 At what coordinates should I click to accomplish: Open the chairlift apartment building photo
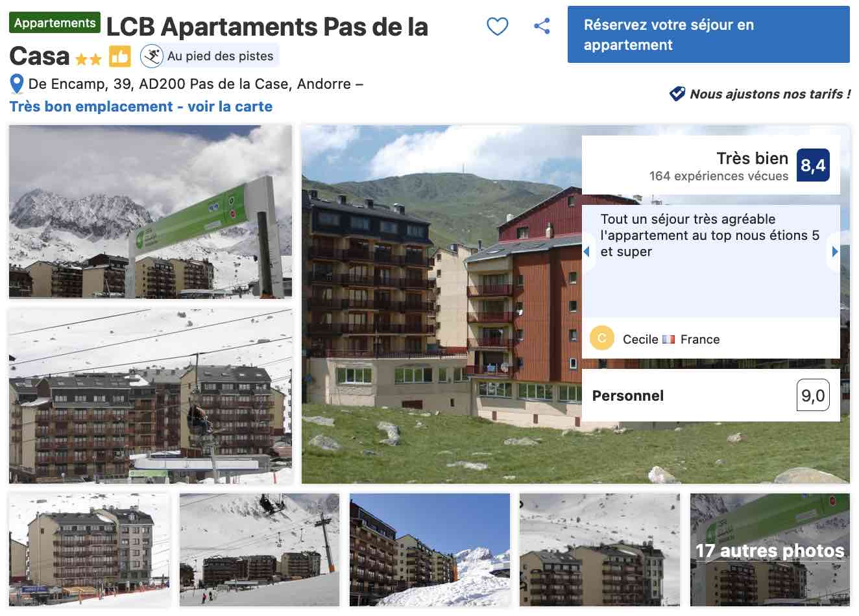pos(151,396)
